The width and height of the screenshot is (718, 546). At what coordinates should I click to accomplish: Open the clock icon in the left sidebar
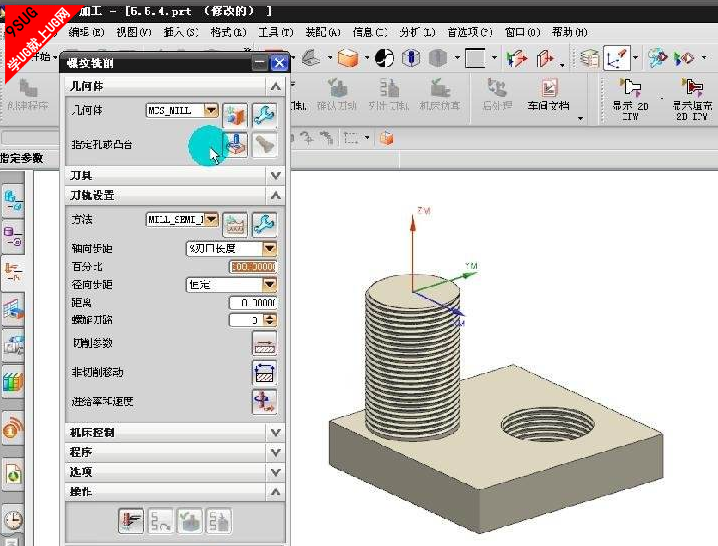click(x=13, y=520)
